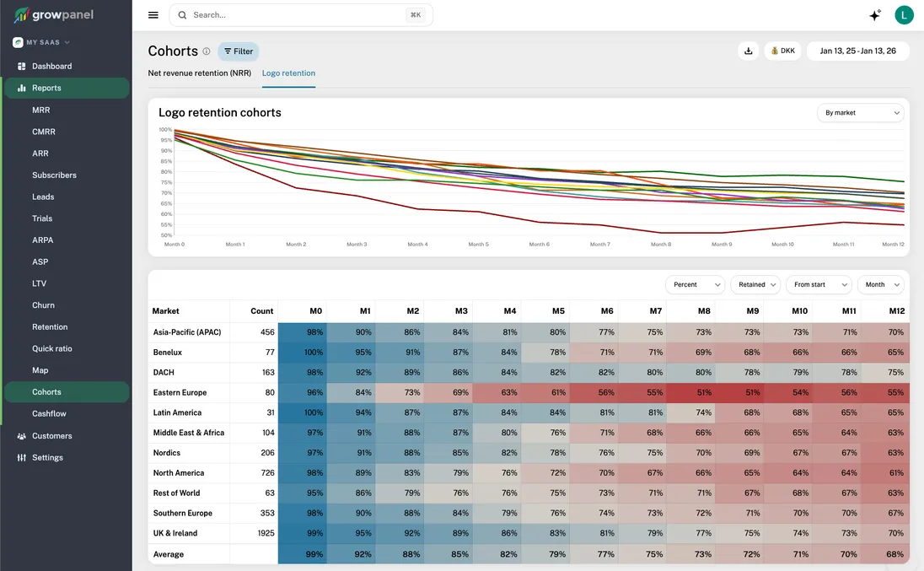Image resolution: width=924 pixels, height=571 pixels.
Task: Open the Filter control on the Cohorts page
Action: [238, 51]
